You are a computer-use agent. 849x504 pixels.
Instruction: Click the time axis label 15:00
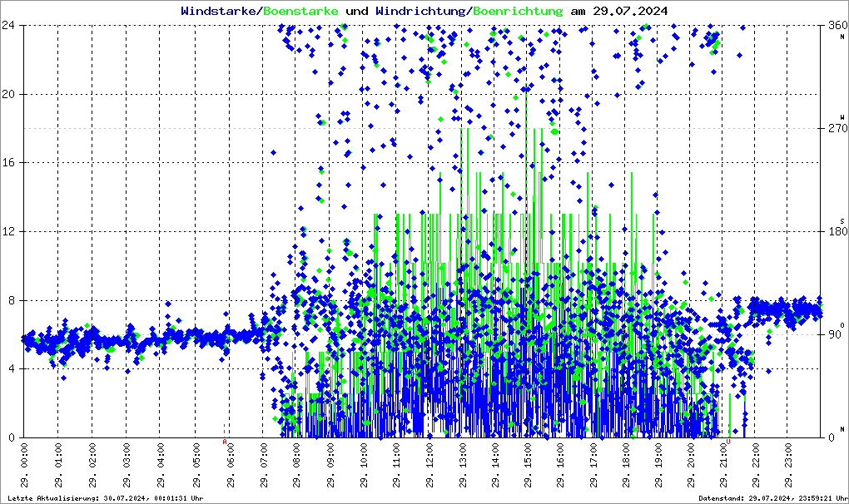pos(528,465)
